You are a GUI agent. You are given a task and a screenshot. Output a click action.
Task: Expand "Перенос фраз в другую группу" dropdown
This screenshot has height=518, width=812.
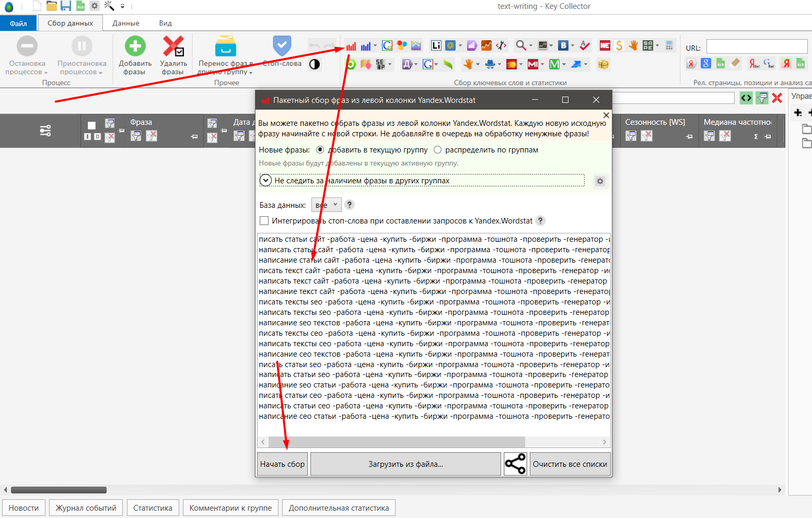coord(251,73)
